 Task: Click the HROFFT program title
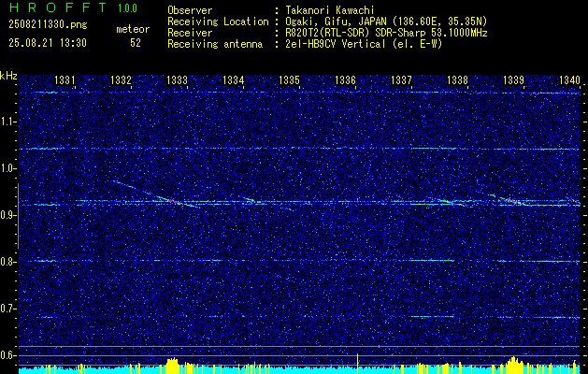[x=58, y=7]
